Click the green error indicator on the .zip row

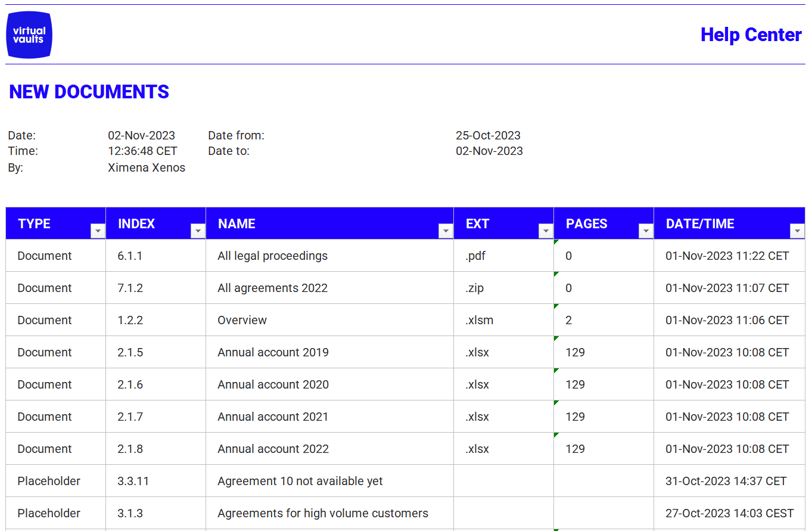click(x=555, y=274)
